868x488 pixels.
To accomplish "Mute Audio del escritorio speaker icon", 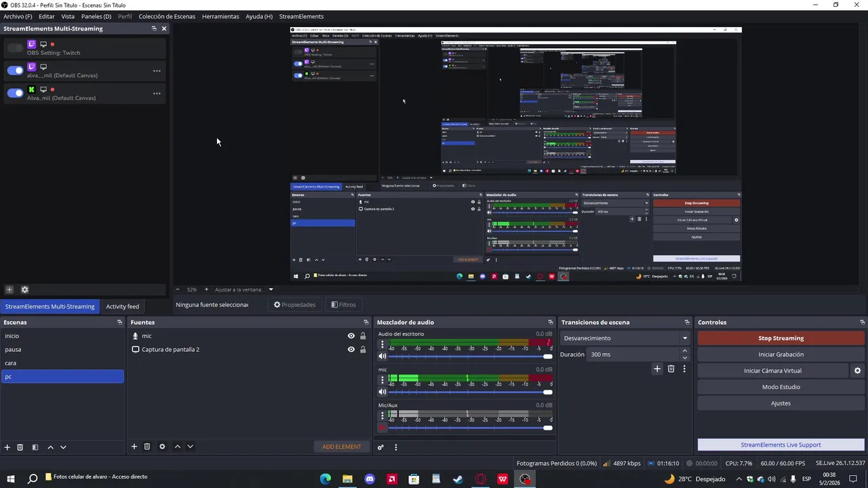I will (x=382, y=356).
